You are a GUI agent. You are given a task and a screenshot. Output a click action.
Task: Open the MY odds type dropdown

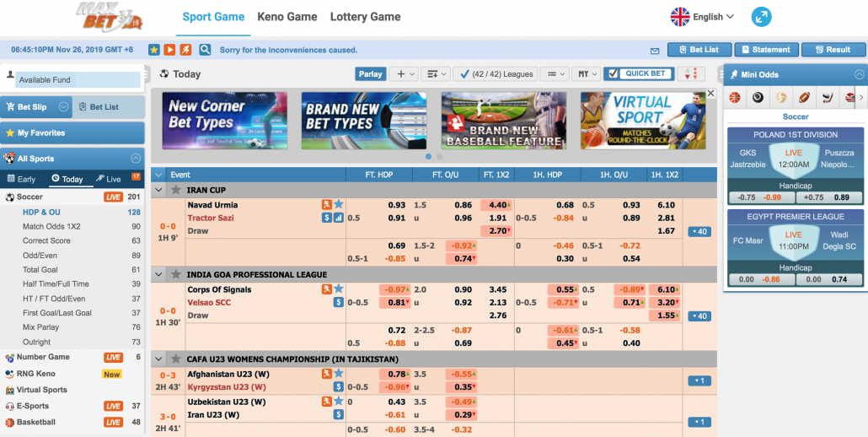click(x=587, y=73)
